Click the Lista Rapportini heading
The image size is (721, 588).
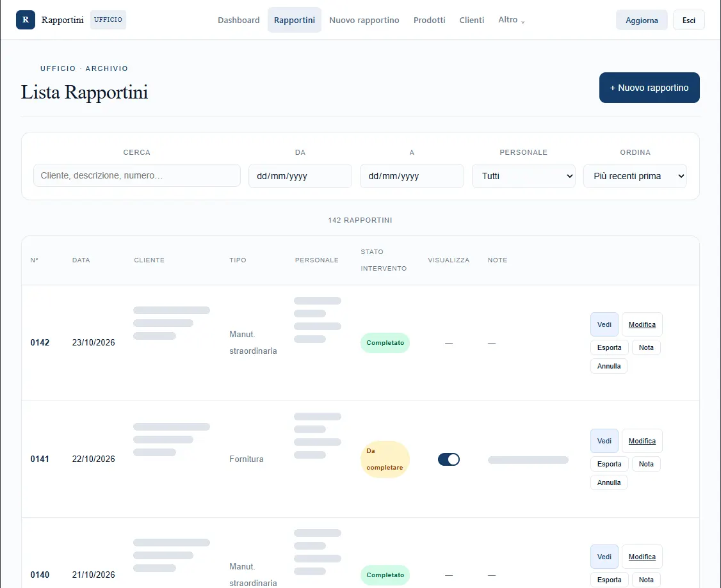coord(85,92)
